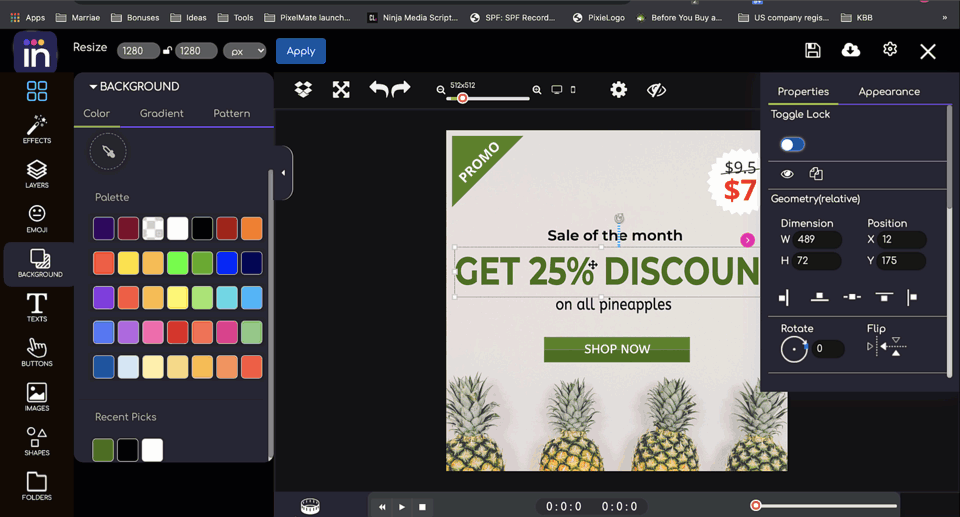Switch to the Pattern tab

coord(231,113)
